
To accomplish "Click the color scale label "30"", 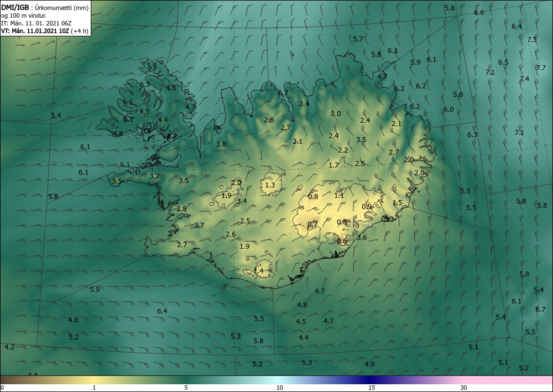I will coord(464,388).
